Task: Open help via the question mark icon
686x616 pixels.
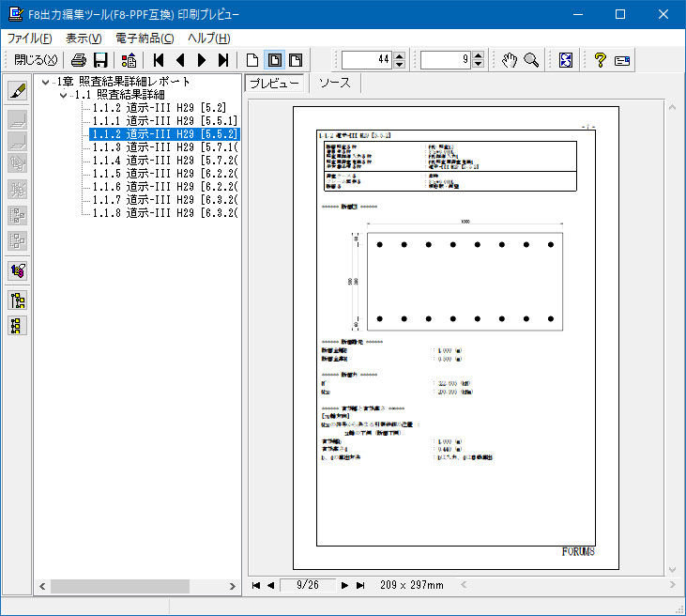Action: click(x=601, y=60)
